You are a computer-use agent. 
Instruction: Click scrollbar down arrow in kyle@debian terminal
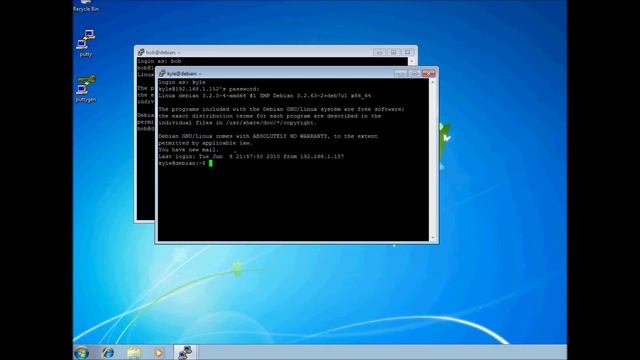[x=433, y=238]
